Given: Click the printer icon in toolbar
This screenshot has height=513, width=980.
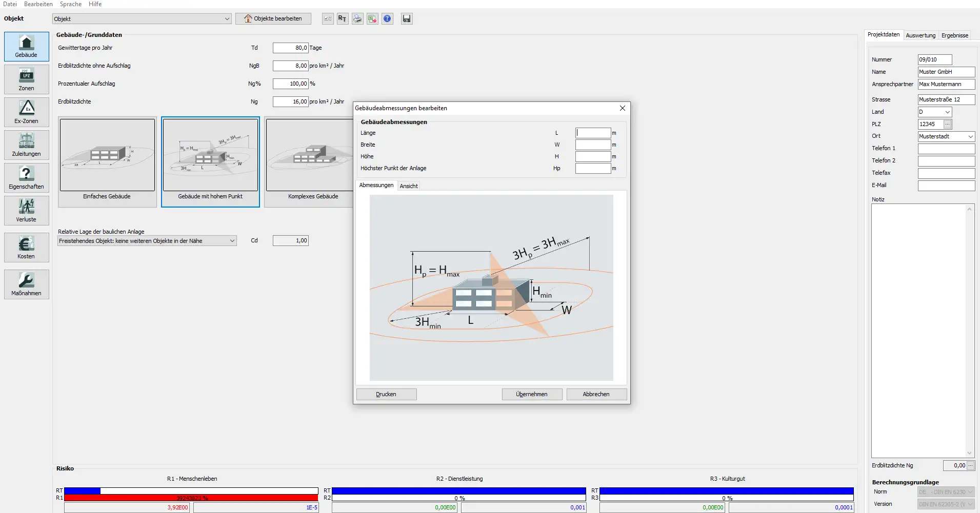Looking at the screenshot, I should point(357,19).
